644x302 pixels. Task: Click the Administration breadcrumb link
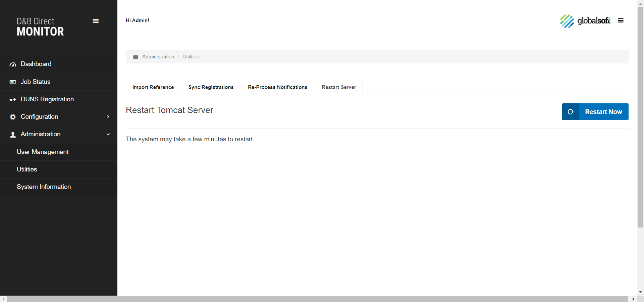pyautogui.click(x=158, y=57)
